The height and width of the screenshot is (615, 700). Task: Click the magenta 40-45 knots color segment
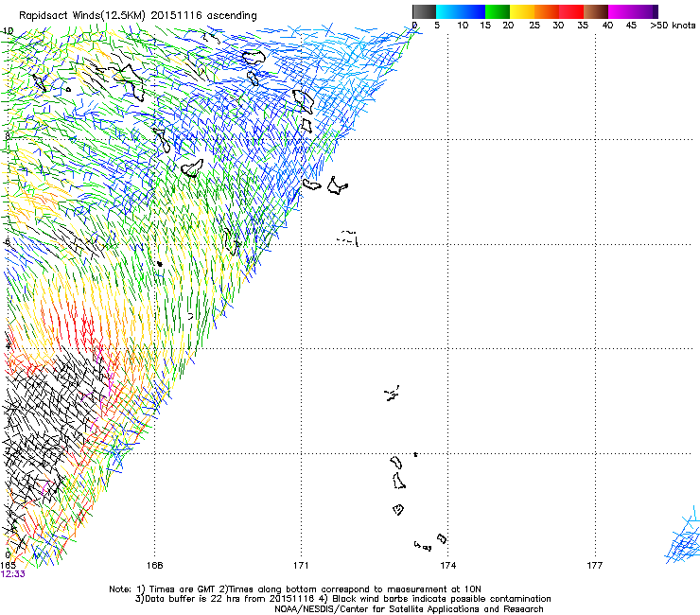point(621,11)
